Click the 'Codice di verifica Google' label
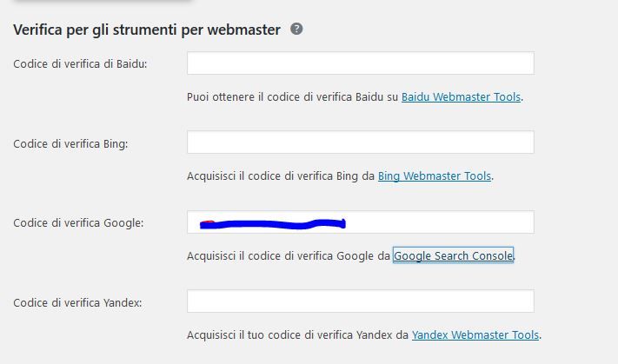The image size is (618, 364). (78, 223)
